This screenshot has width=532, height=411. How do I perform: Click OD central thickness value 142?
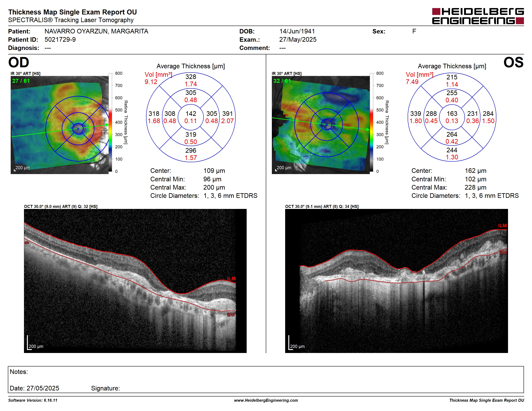[x=191, y=114]
